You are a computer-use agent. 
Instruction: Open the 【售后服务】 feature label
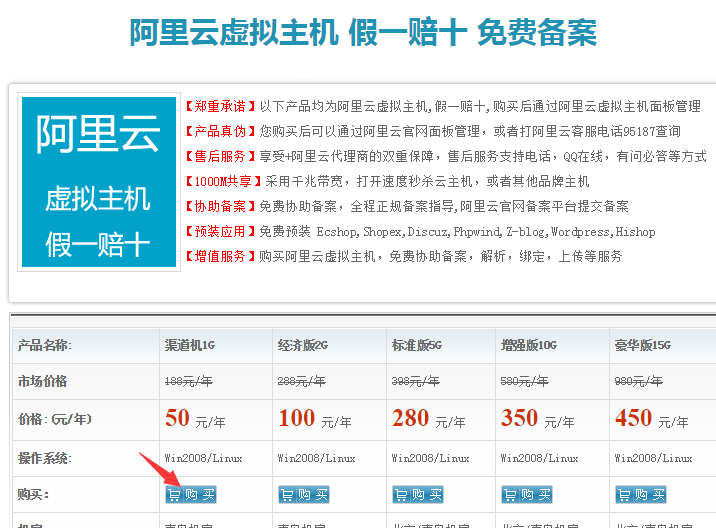(220, 156)
